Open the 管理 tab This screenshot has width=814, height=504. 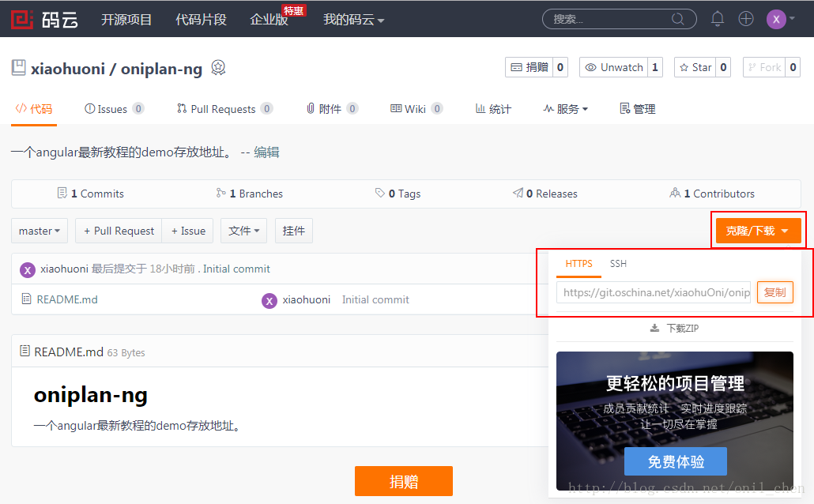coord(638,109)
